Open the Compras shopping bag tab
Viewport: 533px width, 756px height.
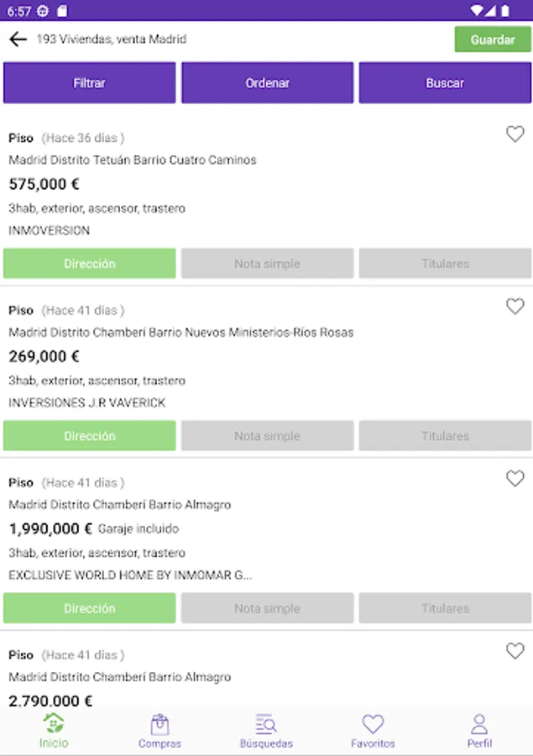coord(159,730)
